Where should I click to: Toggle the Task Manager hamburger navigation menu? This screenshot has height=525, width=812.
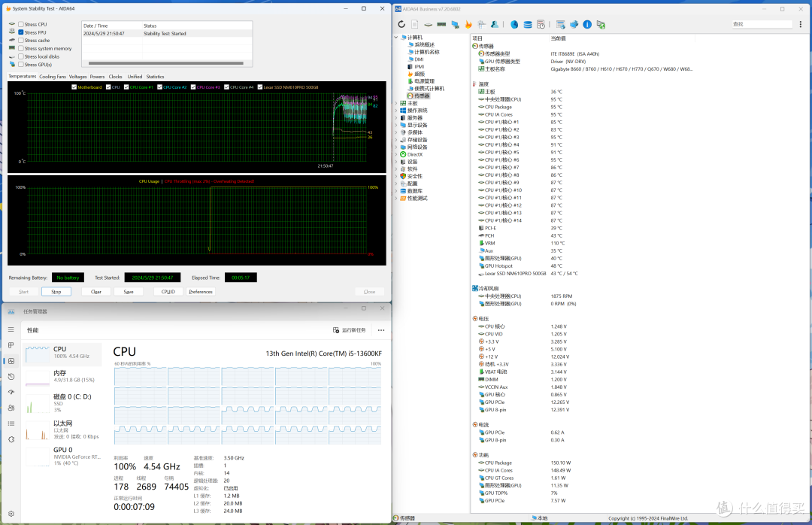point(11,329)
